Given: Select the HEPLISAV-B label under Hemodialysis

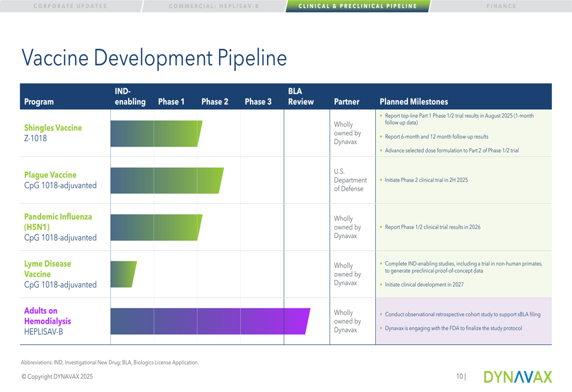Looking at the screenshot, I should 43,332.
